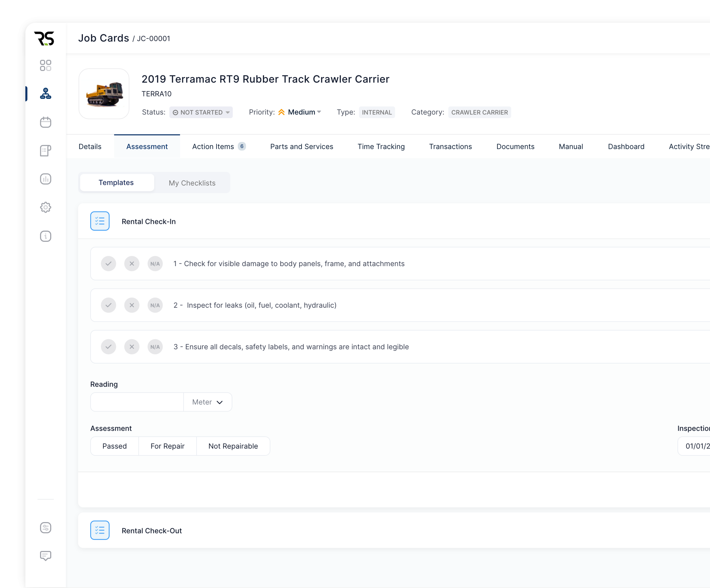The height and width of the screenshot is (588, 710).
Task: Click the Job Cards breadcrumb link
Action: (x=103, y=38)
